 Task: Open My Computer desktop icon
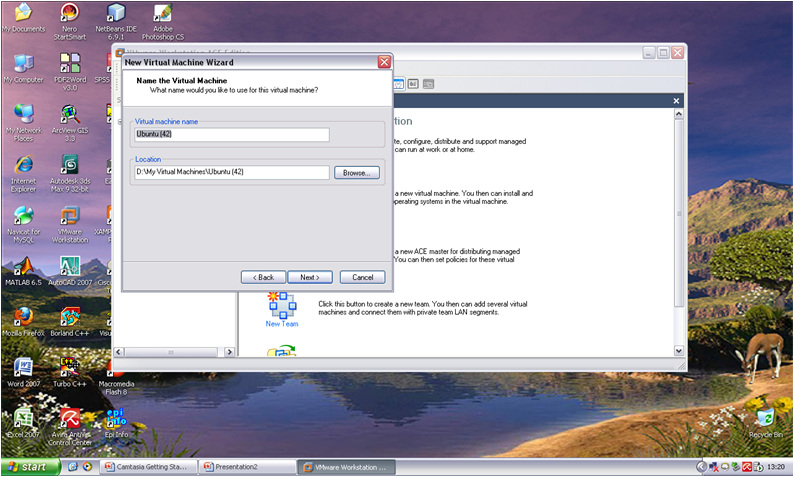tap(23, 69)
